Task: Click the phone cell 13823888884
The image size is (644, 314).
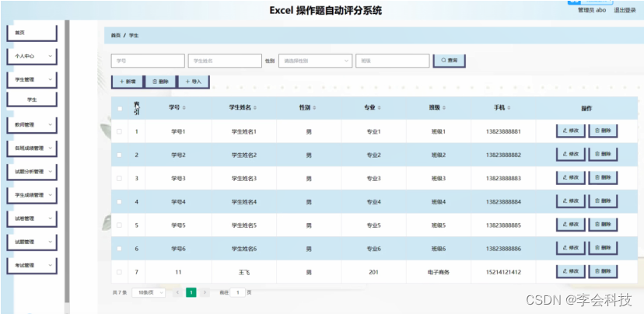Action: click(x=503, y=202)
